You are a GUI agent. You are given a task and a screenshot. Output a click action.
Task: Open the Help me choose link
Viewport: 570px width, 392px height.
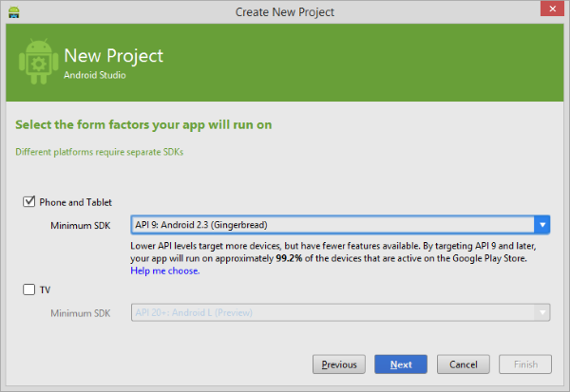[x=165, y=271]
